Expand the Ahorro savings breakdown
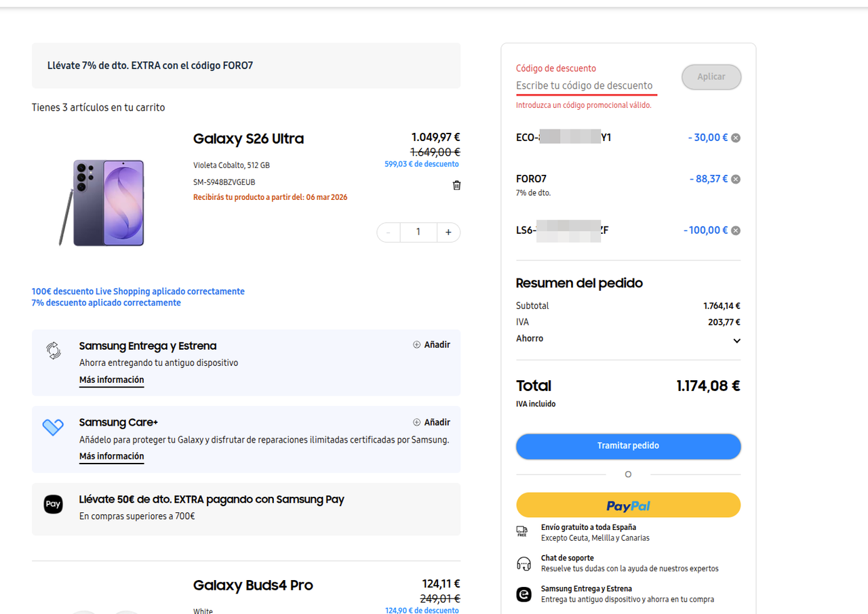The width and height of the screenshot is (868, 614). point(736,341)
